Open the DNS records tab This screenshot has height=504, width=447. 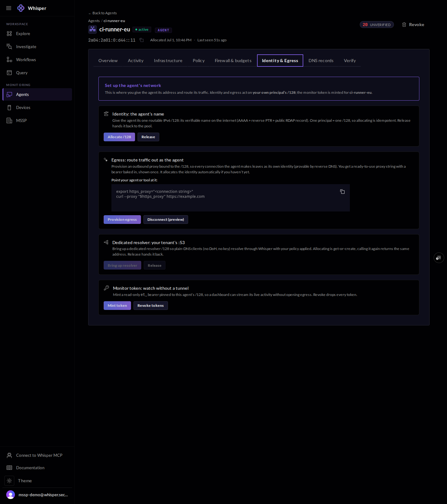(321, 61)
